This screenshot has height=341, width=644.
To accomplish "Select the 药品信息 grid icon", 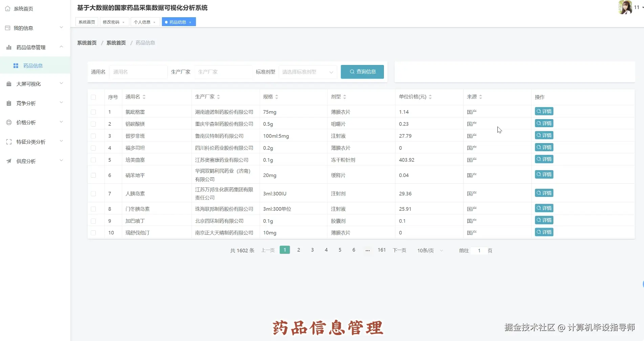I will coord(16,65).
